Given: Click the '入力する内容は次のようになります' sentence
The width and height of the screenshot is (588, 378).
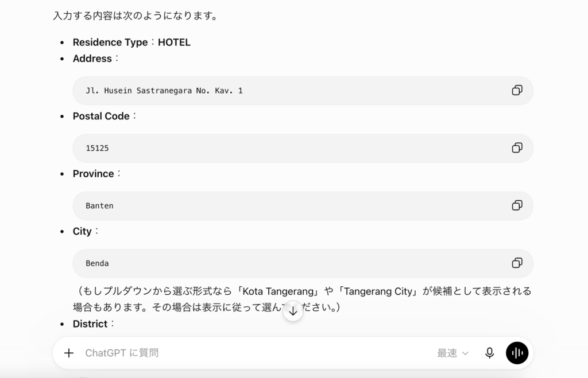Looking at the screenshot, I should pyautogui.click(x=135, y=15).
